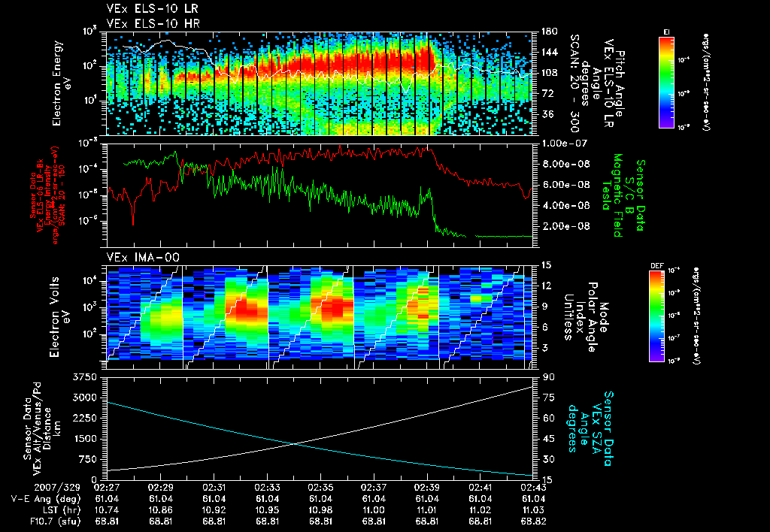
Task: Click the LST value 10.92
Action: [x=214, y=510]
